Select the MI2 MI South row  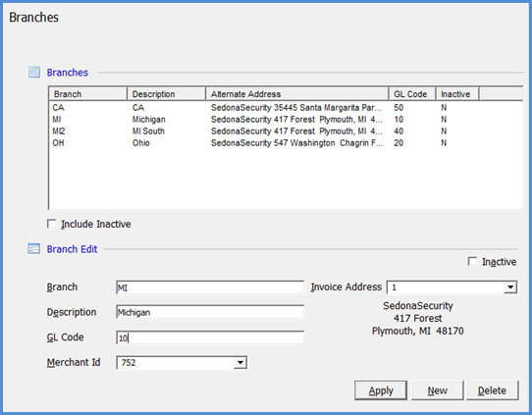pos(285,131)
